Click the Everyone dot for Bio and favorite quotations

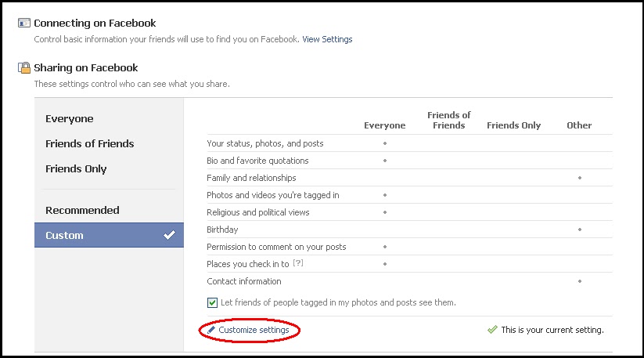click(x=384, y=161)
